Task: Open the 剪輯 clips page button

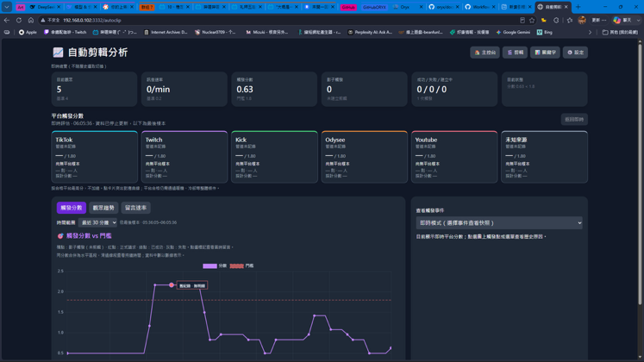Action: click(515, 53)
